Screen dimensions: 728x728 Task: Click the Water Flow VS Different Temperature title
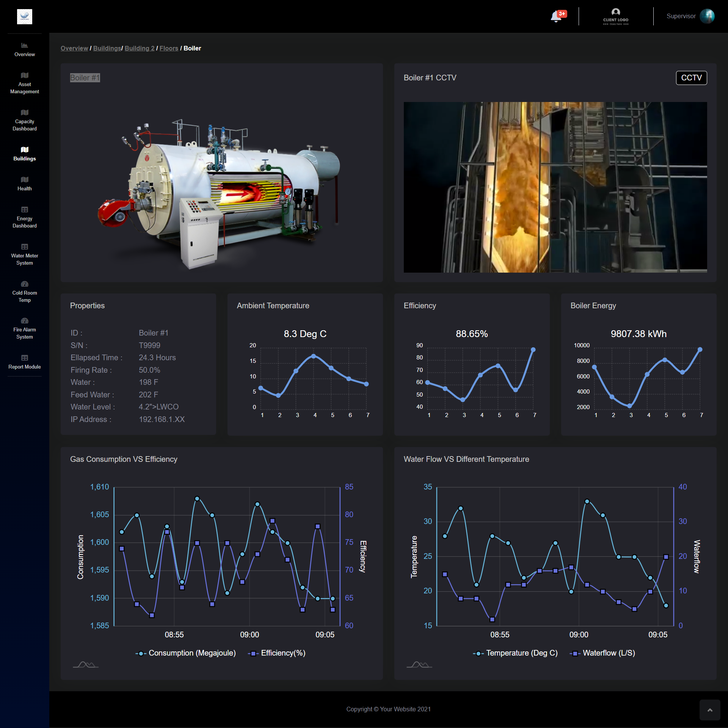[466, 459]
